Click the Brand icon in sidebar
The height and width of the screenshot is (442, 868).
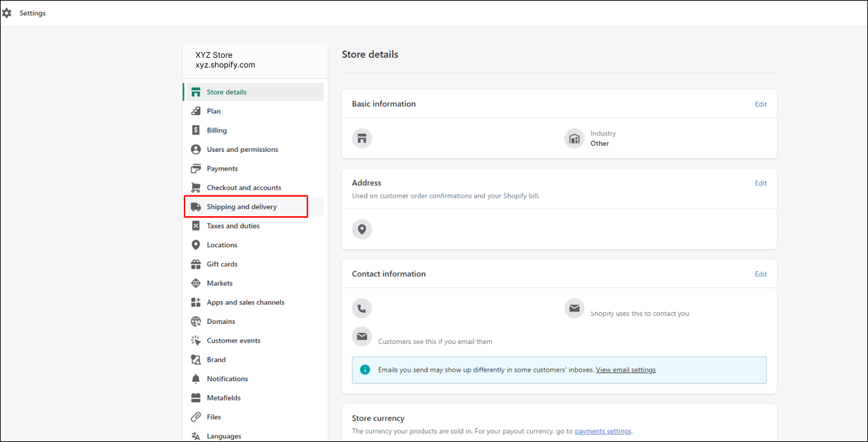(196, 360)
